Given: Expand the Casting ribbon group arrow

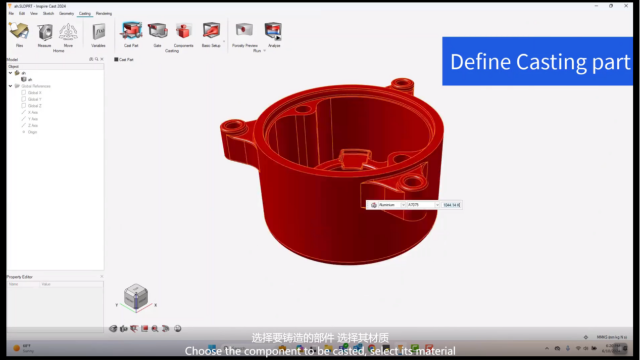Looking at the screenshot, I should [x=224, y=41].
